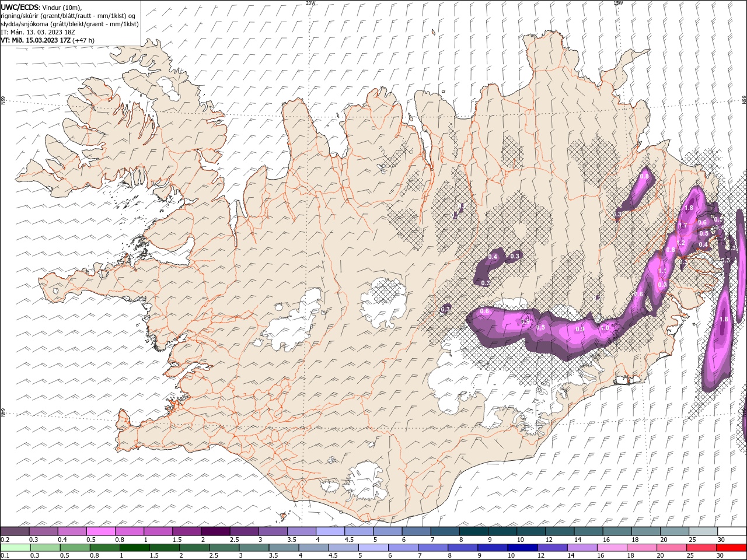
Task: Click the '4.5' label under the upper scale
Action: coord(349,540)
